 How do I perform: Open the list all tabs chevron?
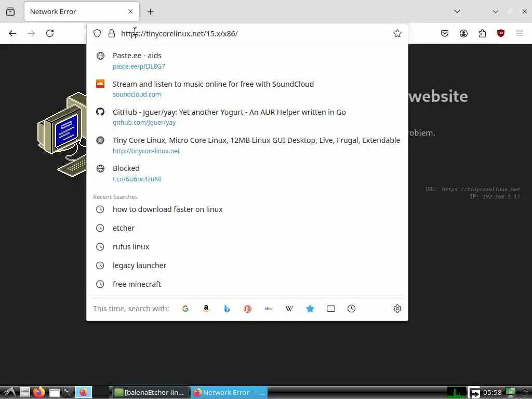(457, 11)
